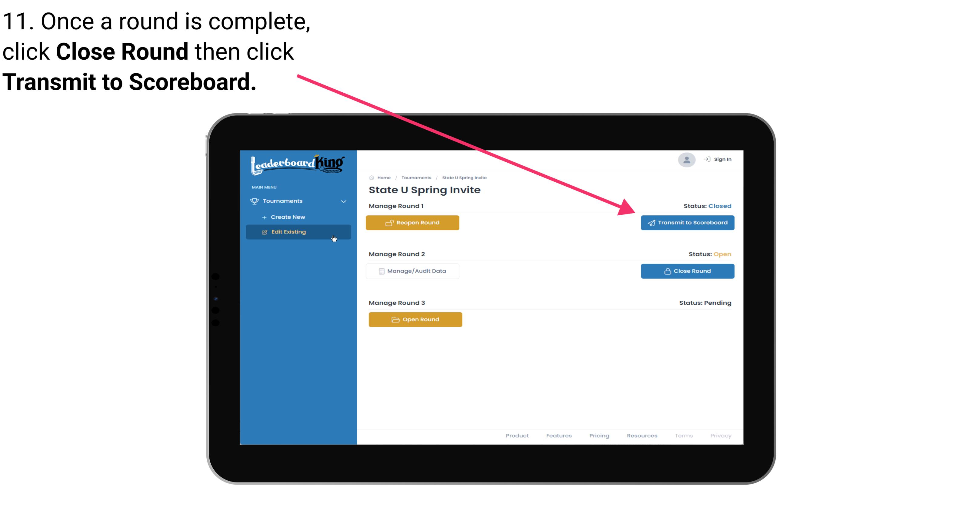Click the Reopen Round icon
980x527 pixels.
coord(389,223)
